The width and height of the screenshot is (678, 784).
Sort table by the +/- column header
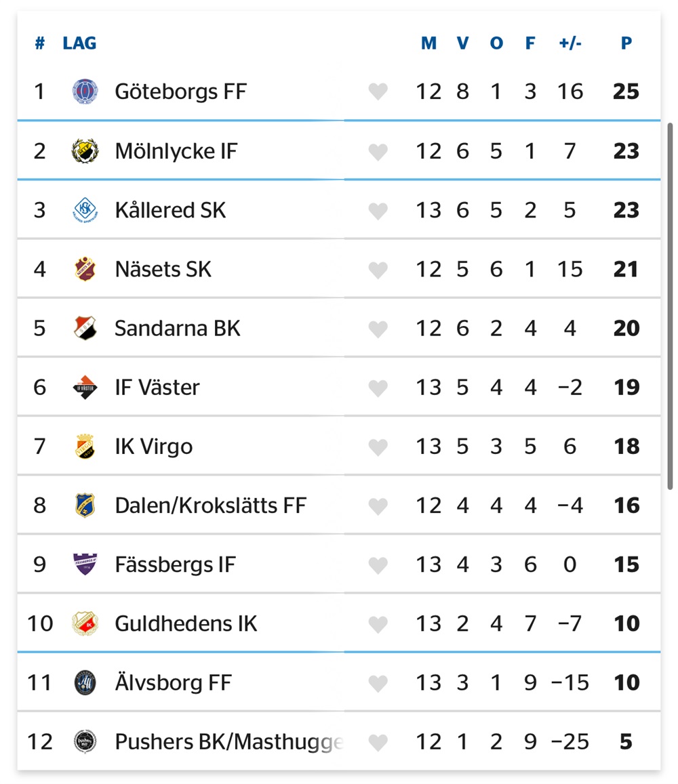pyautogui.click(x=570, y=43)
